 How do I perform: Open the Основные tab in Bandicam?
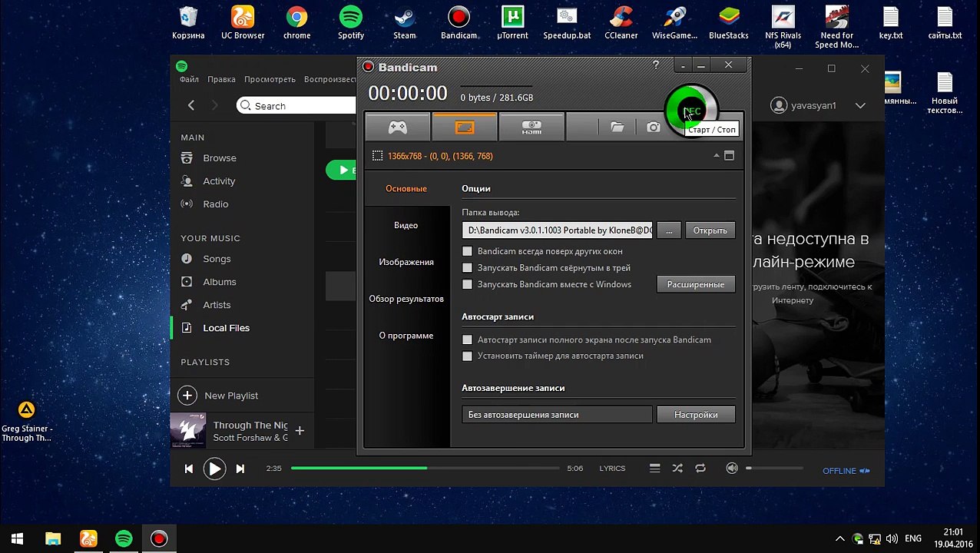click(x=406, y=188)
